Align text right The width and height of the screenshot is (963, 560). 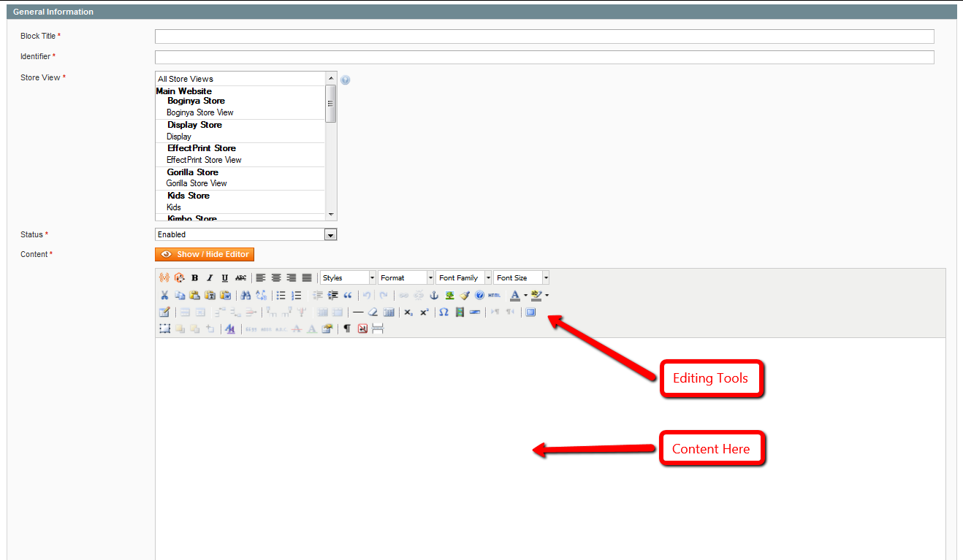click(x=292, y=277)
